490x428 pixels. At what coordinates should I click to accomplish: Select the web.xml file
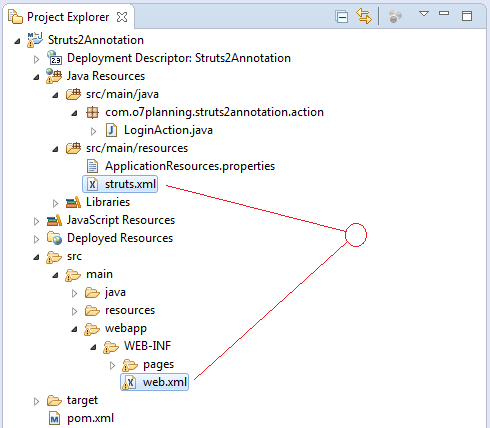(155, 382)
